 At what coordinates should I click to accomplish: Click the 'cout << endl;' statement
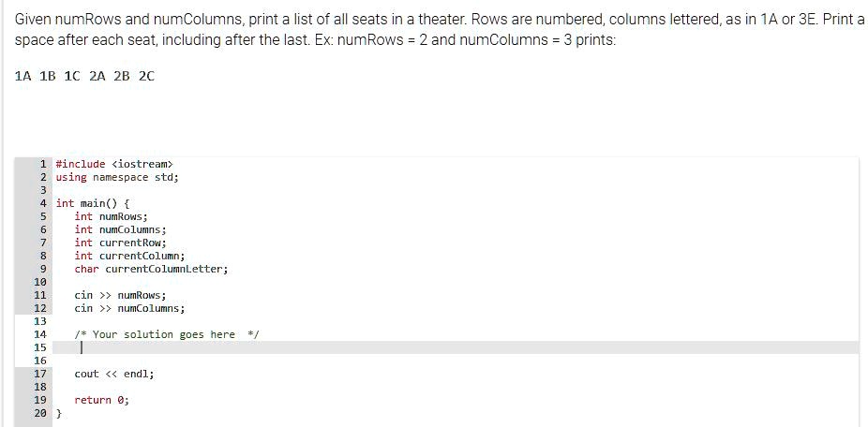(114, 374)
